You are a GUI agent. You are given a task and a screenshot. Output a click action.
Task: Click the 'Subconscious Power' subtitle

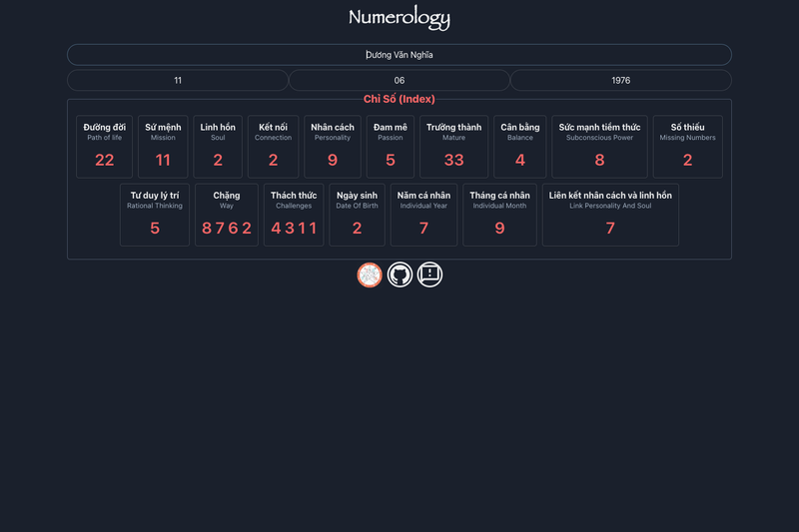click(x=600, y=138)
